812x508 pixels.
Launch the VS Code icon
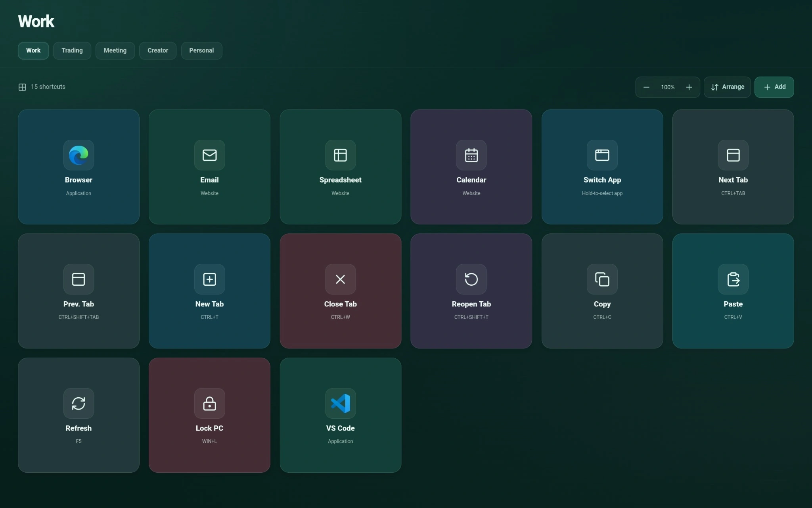click(340, 403)
